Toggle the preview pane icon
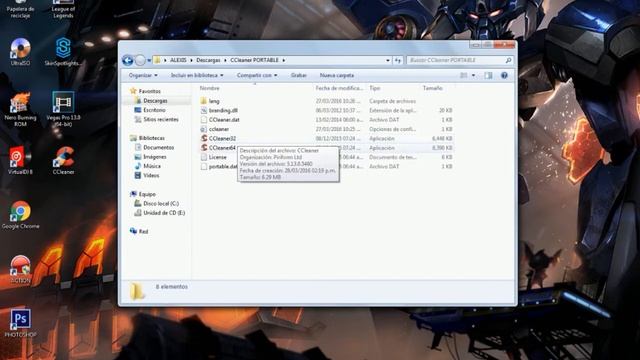 488,76
